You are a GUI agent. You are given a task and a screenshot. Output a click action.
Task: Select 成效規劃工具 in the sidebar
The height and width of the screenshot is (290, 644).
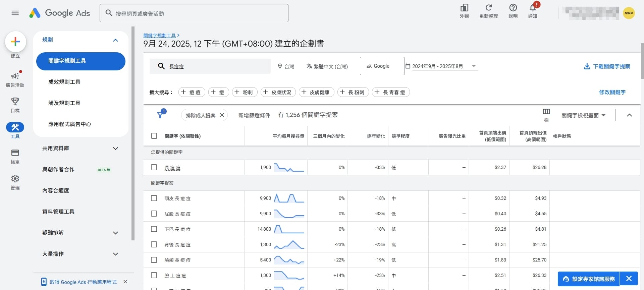pyautogui.click(x=64, y=82)
